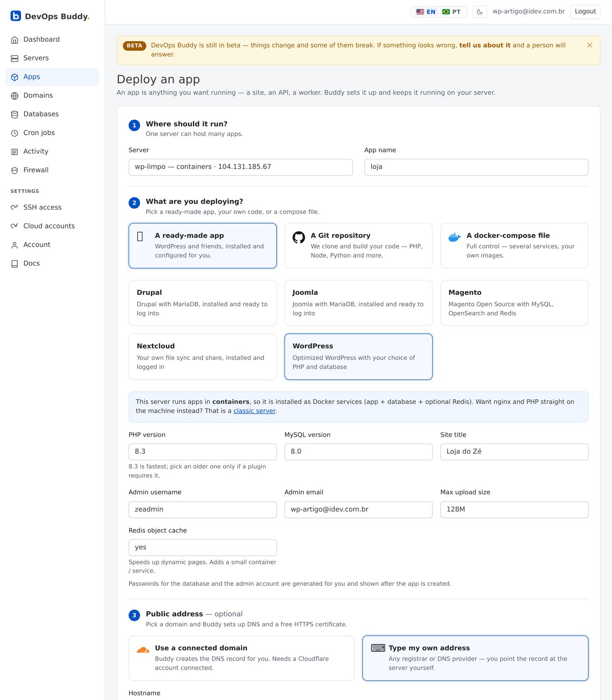
Task: Open Dashboard in the sidebar
Action: [x=52, y=40]
